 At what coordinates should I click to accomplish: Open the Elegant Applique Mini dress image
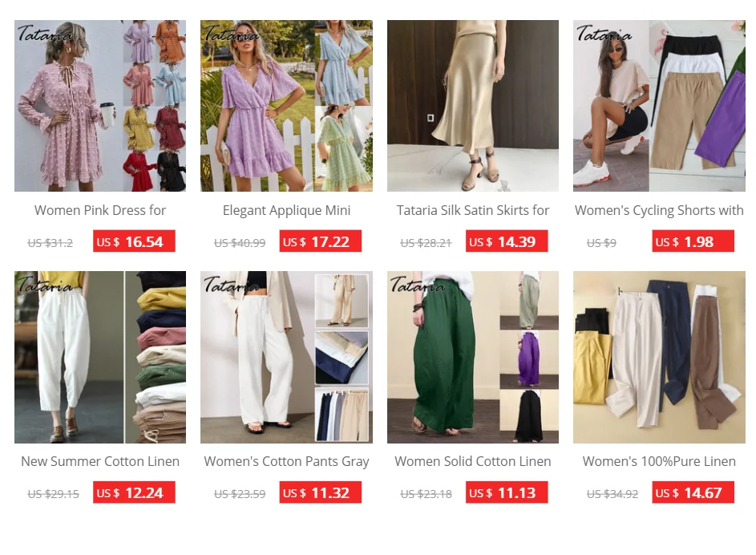coord(286,106)
